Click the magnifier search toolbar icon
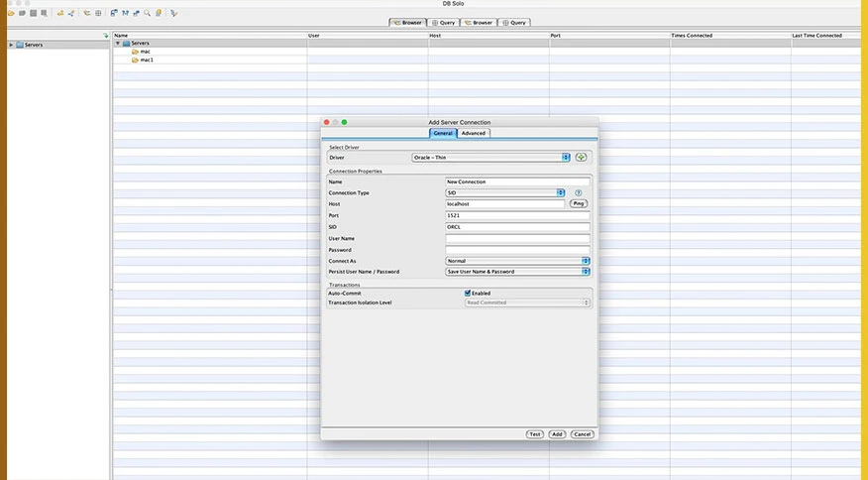 (x=148, y=13)
